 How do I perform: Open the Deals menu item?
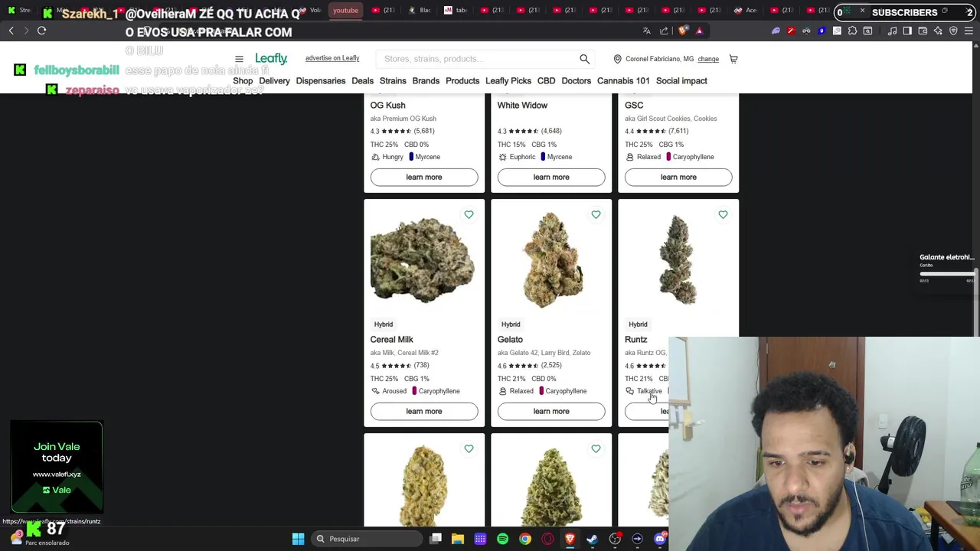362,81
